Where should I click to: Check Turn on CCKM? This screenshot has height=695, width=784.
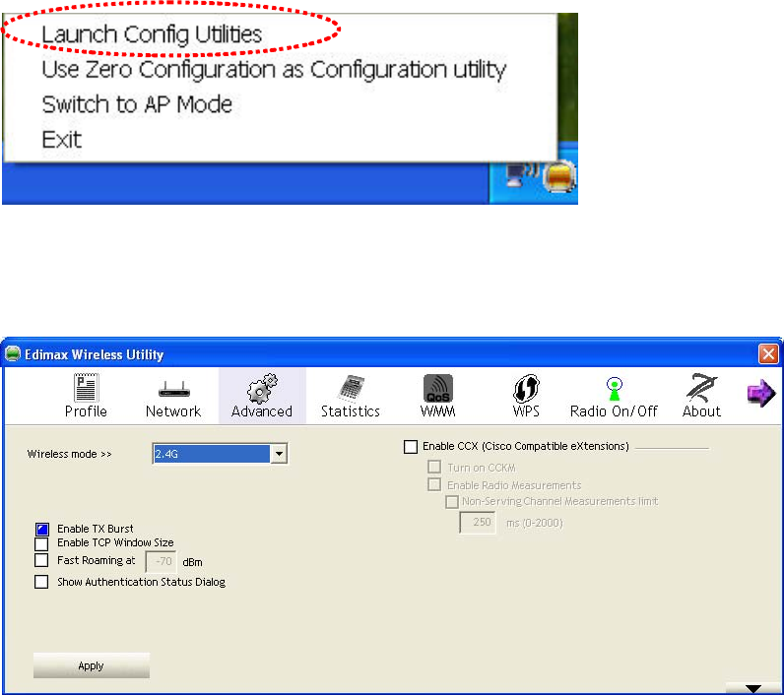click(434, 467)
